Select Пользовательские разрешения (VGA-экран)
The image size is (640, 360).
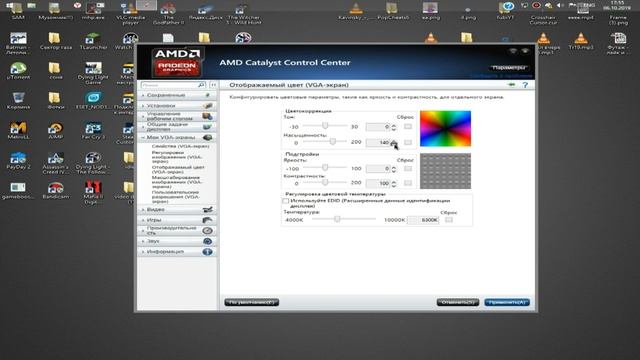click(x=176, y=197)
